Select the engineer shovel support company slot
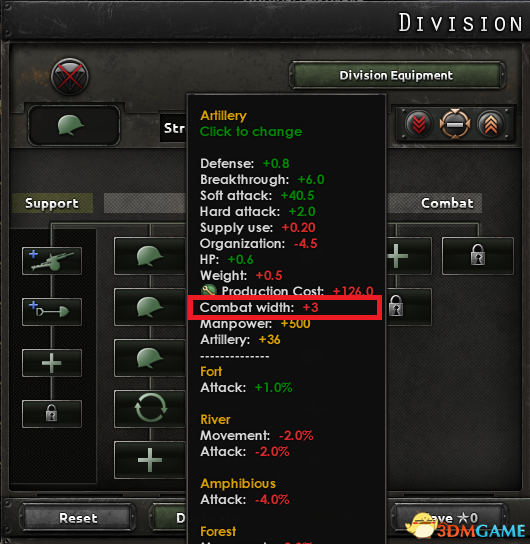The width and height of the screenshot is (530, 544). click(x=52, y=312)
